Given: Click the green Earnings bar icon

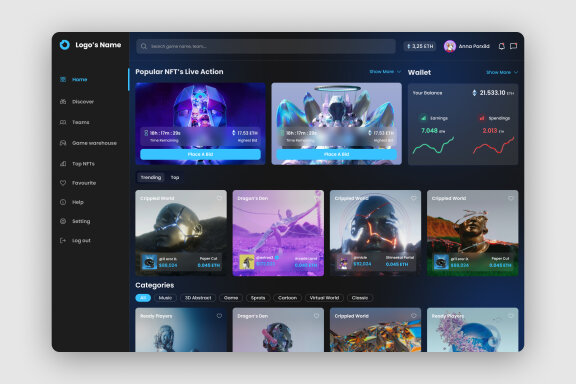Looking at the screenshot, I should point(424,118).
